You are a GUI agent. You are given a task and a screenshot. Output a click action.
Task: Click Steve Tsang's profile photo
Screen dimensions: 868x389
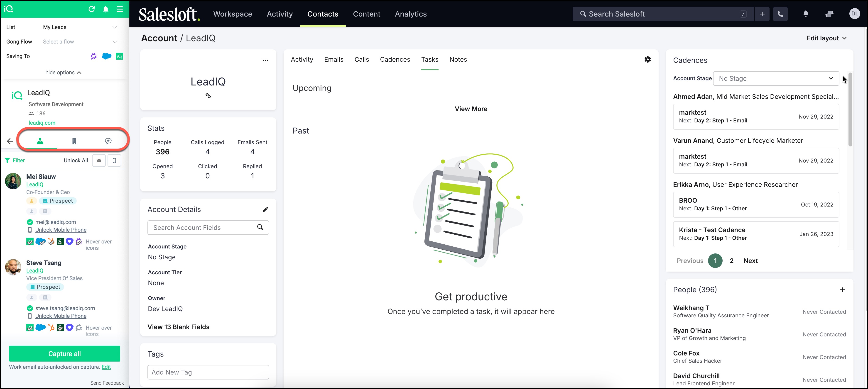click(13, 267)
